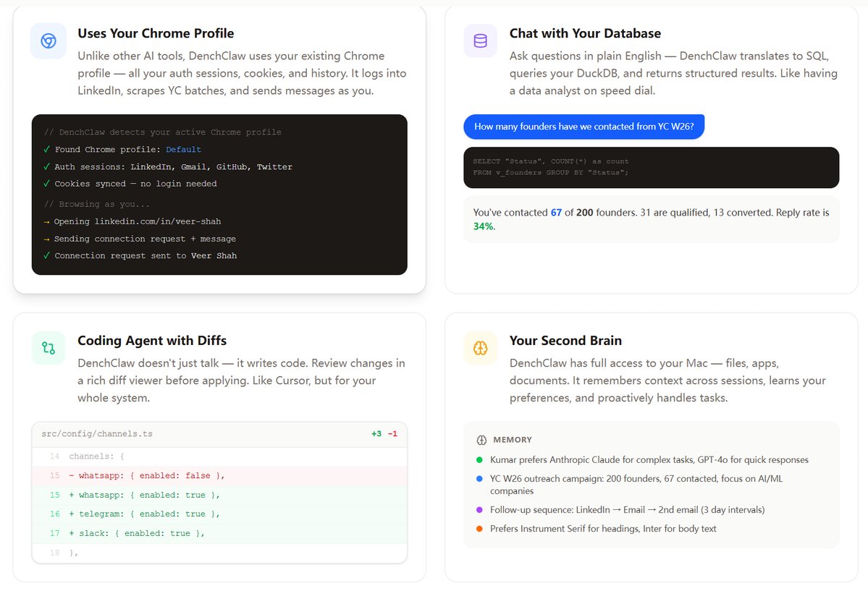
Task: Click the purple database icon
Action: (x=481, y=41)
